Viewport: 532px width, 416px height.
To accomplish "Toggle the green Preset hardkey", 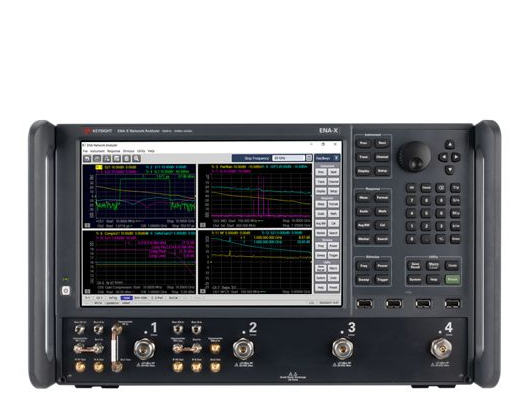I will point(452,280).
